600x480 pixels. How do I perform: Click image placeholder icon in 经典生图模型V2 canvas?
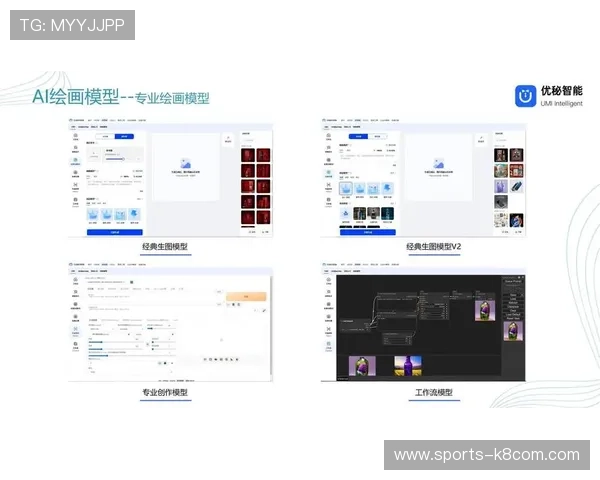(x=439, y=164)
